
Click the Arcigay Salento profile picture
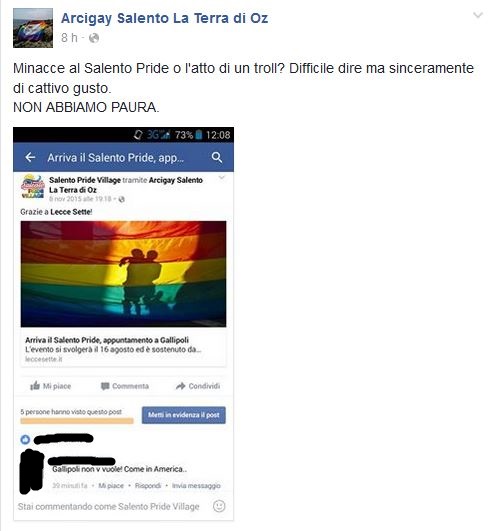33,28
